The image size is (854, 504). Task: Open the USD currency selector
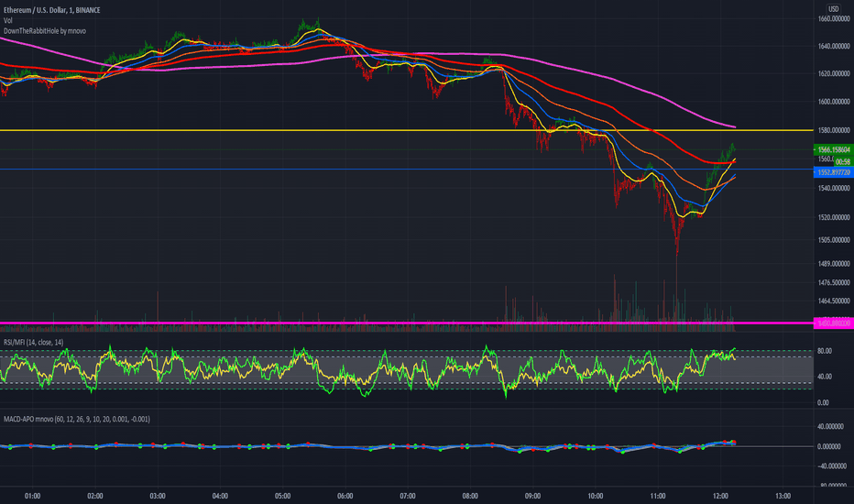tap(833, 9)
